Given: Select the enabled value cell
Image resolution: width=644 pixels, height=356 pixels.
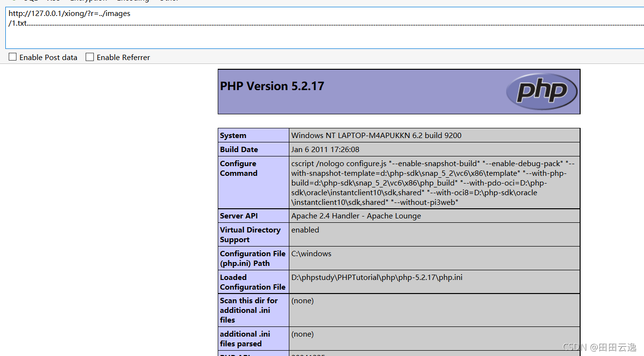Looking at the screenshot, I should 434,234.
